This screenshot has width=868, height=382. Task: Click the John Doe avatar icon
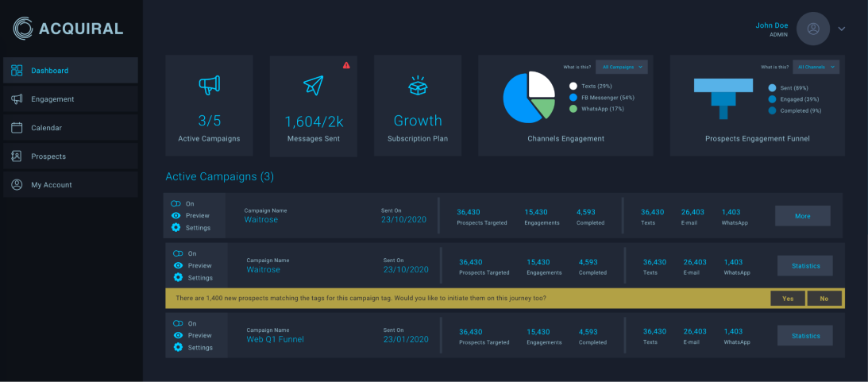pos(812,29)
